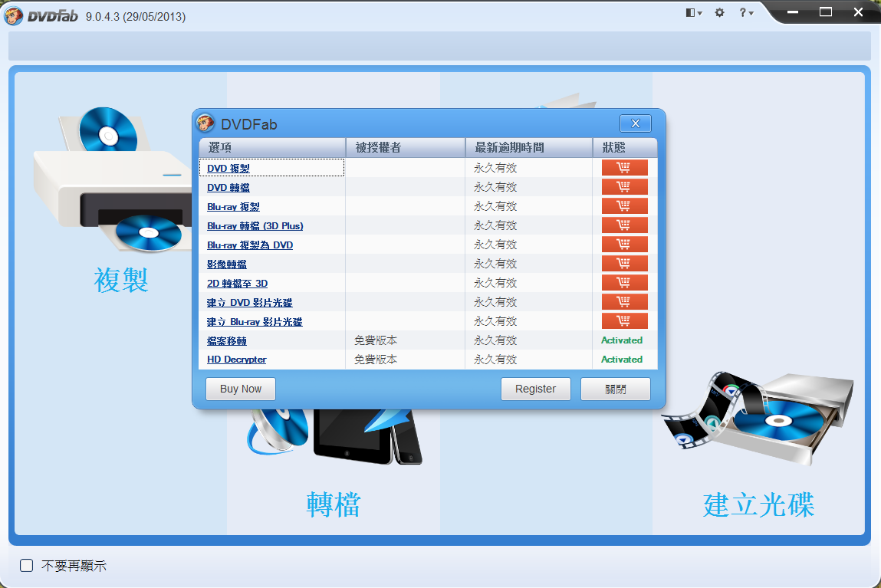Click the DVDFab logo in main title bar

(41, 16)
